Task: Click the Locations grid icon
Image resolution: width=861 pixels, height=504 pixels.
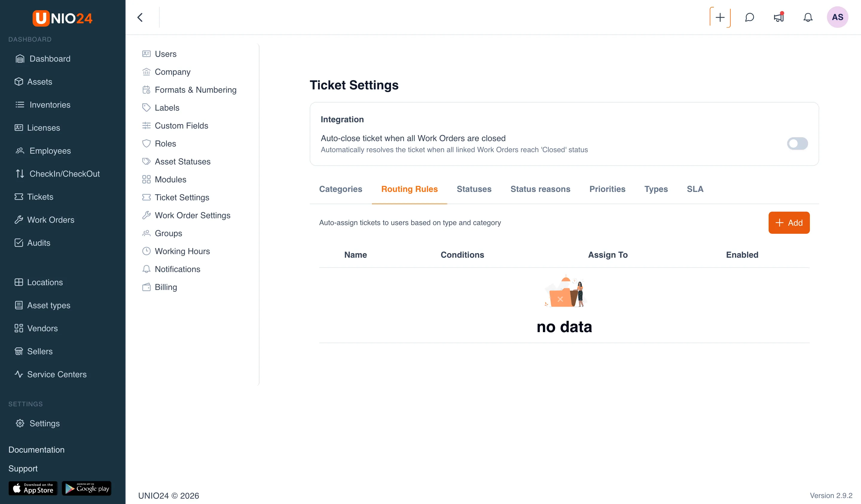Action: coord(19,282)
